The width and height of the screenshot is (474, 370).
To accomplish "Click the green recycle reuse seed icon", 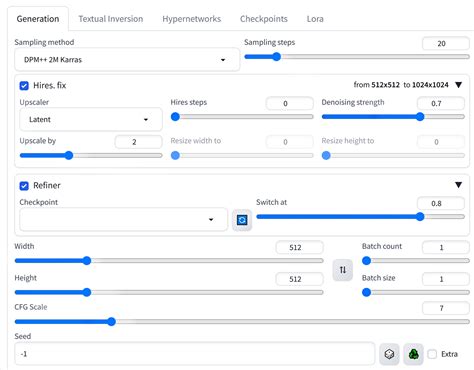I will pos(414,354).
